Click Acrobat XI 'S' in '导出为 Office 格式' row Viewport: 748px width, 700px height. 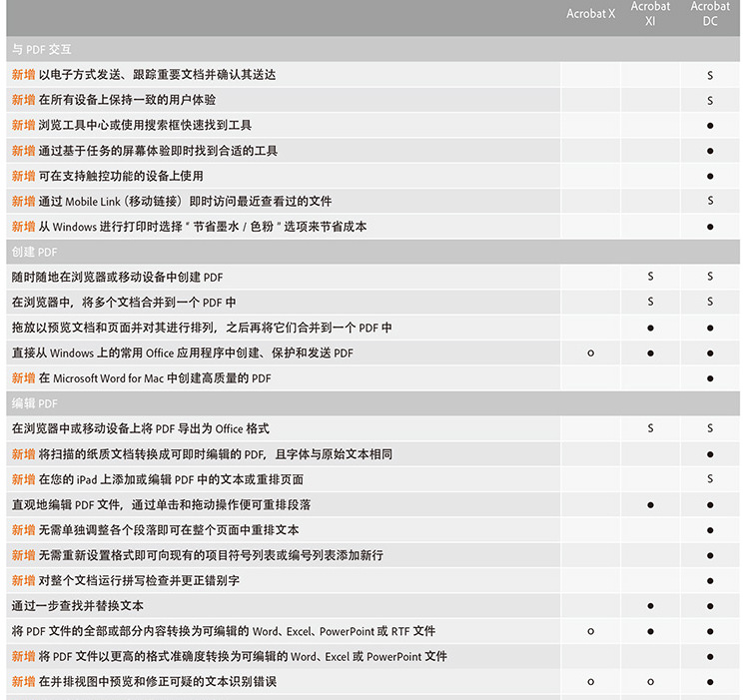pyautogui.click(x=650, y=428)
